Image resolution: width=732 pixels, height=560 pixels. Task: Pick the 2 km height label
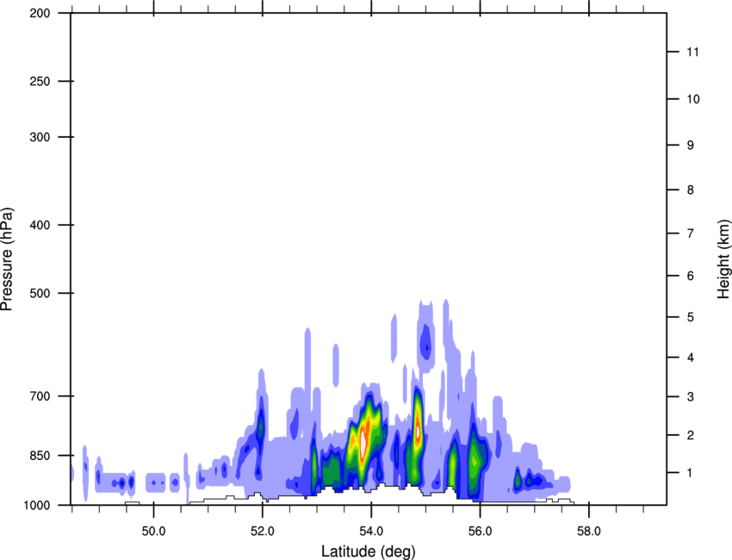[691, 435]
